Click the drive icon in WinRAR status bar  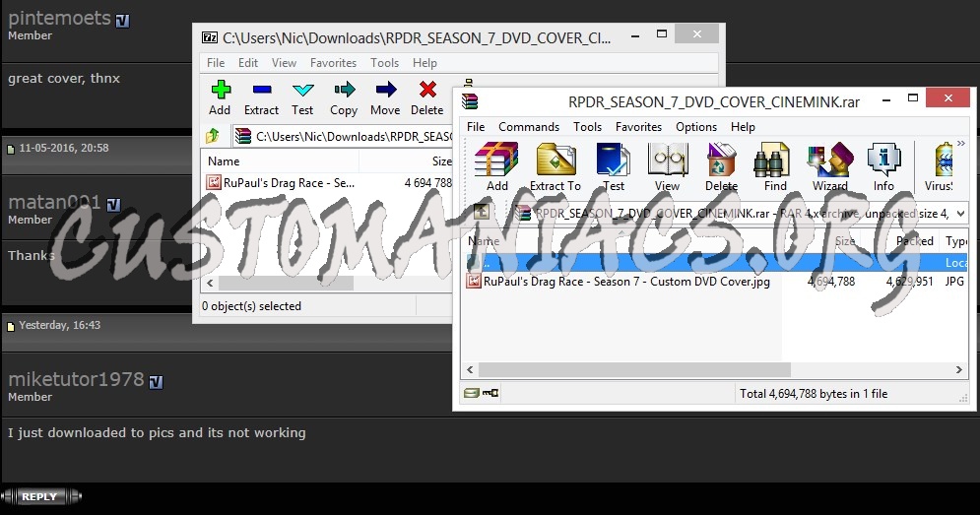coord(472,393)
